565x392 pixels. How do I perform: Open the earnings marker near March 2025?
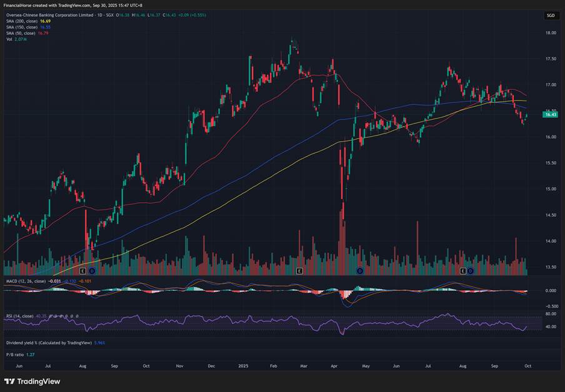coord(299,272)
